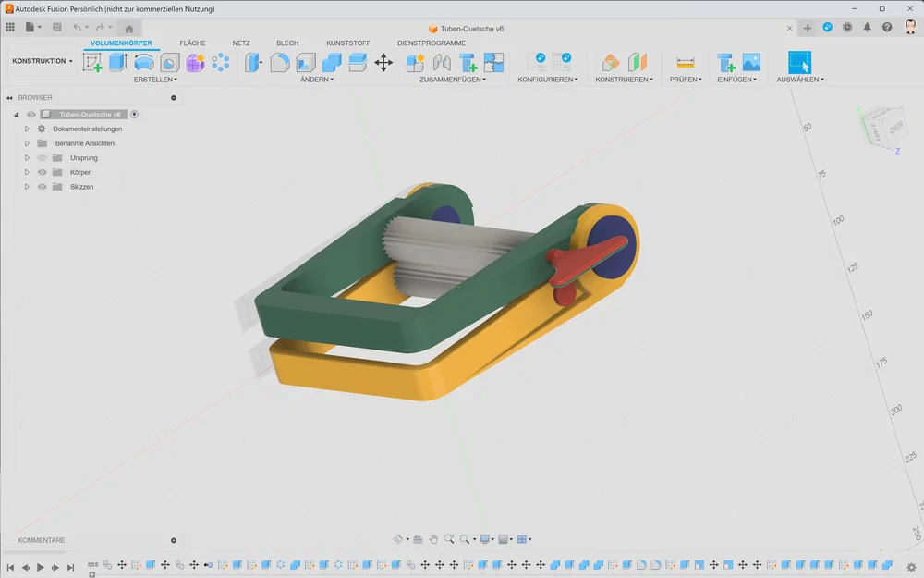This screenshot has width=924, height=578.
Task: Select the Midplane construct tool
Action: [x=637, y=62]
